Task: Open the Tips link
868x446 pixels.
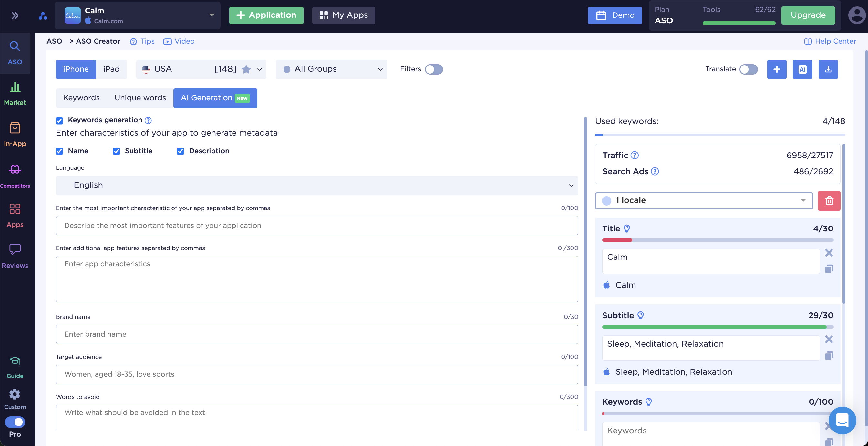Action: tap(143, 41)
